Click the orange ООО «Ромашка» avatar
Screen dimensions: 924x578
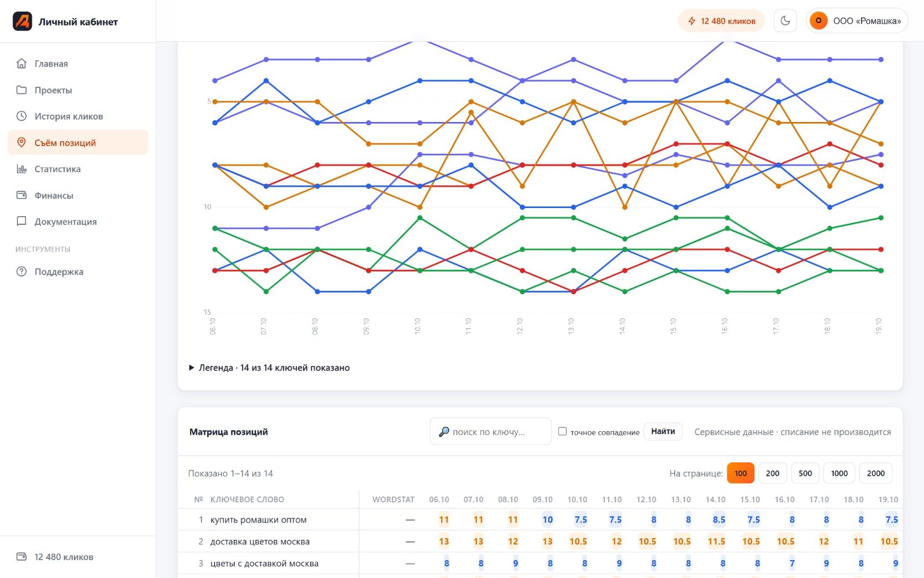click(x=818, y=21)
